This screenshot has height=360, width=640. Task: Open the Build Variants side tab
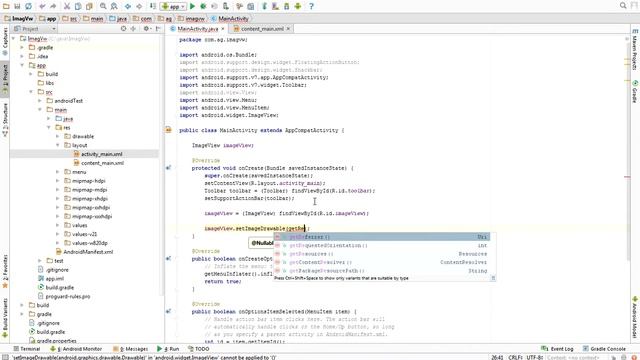click(x=5, y=318)
